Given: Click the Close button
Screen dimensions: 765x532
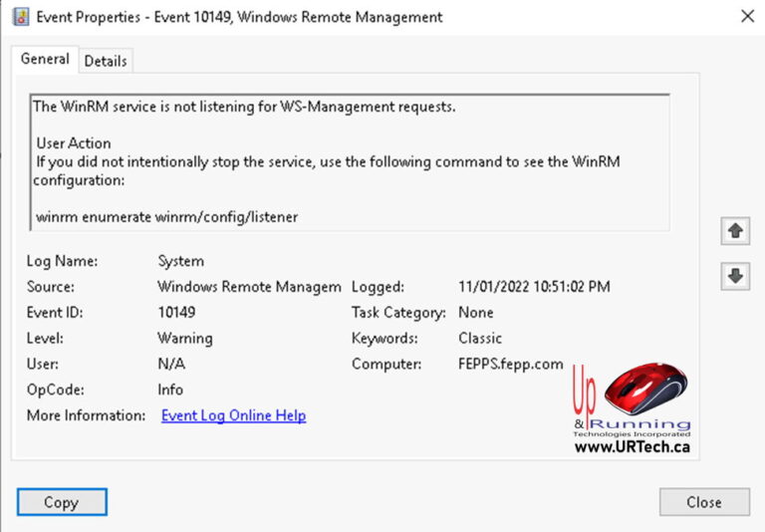Looking at the screenshot, I should click(704, 502).
